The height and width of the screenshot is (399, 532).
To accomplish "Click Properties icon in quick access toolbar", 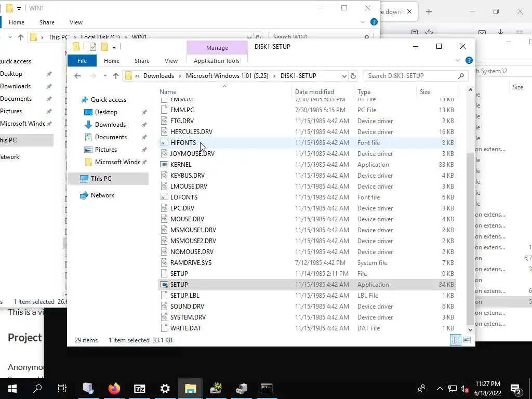I will [93, 47].
